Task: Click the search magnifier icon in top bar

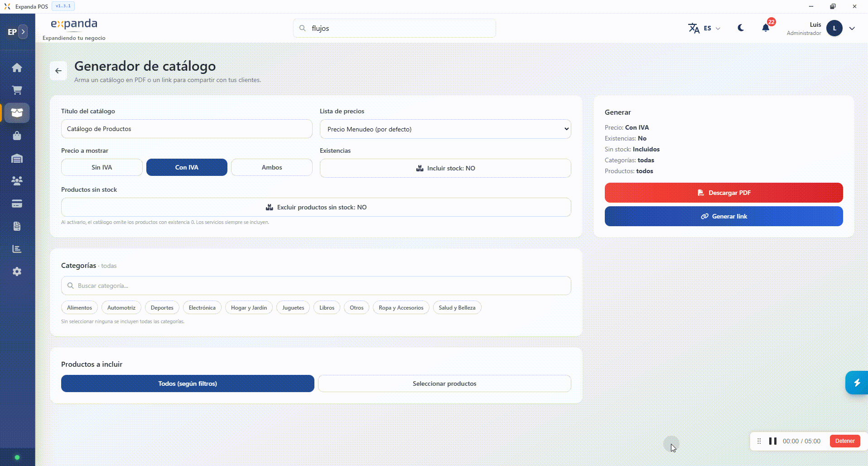Action: point(302,28)
